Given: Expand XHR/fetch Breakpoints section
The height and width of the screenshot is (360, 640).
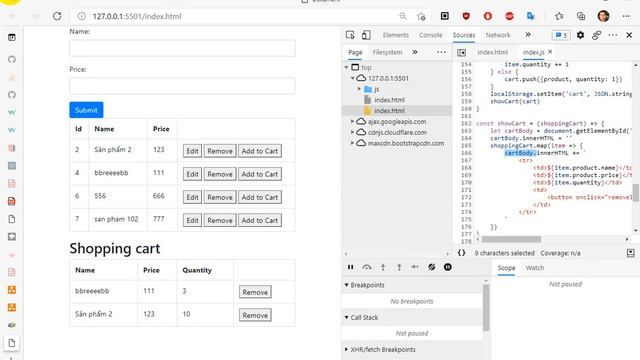Looking at the screenshot, I should (347, 349).
